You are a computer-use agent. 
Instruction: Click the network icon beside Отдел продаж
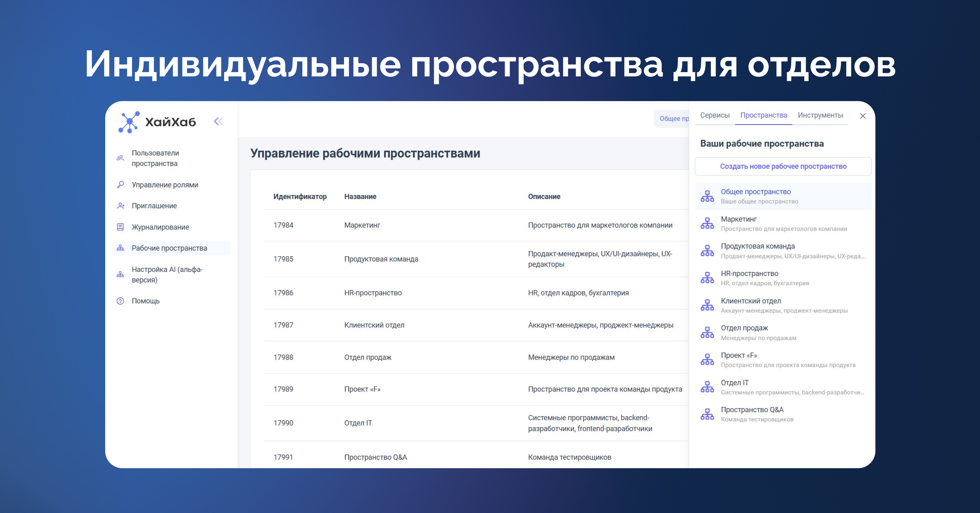pos(707,333)
